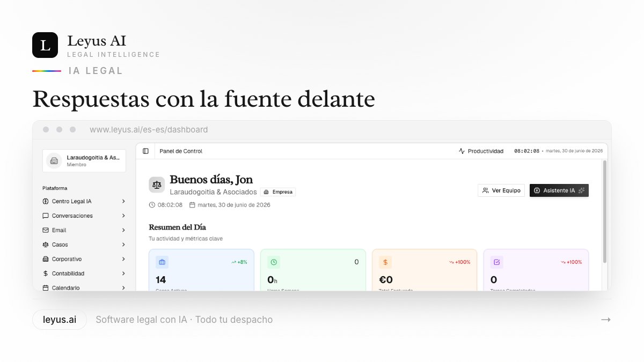Click the 14 active cases card
Viewport: 644px width, 362px height.
coord(201,270)
